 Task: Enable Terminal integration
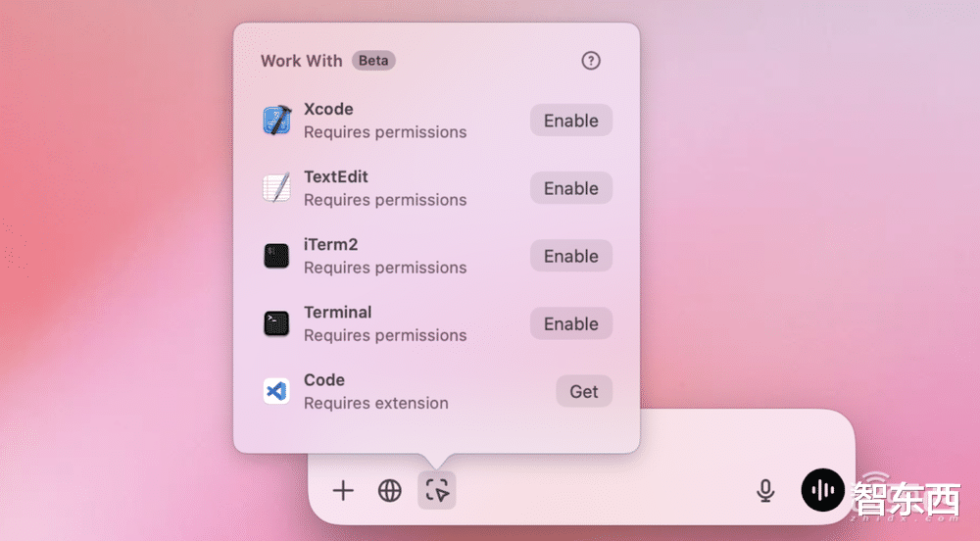571,323
